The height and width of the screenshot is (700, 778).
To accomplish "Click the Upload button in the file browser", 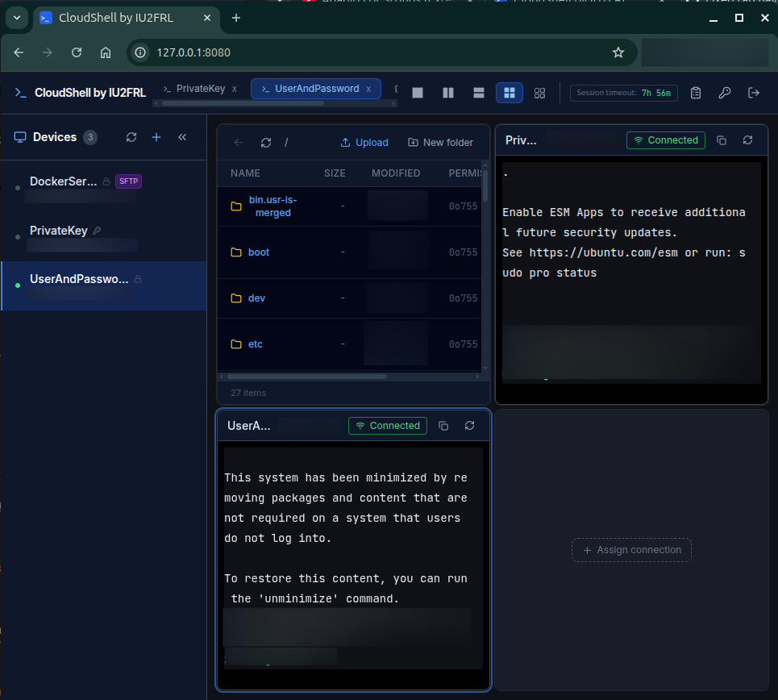I will pyautogui.click(x=364, y=142).
